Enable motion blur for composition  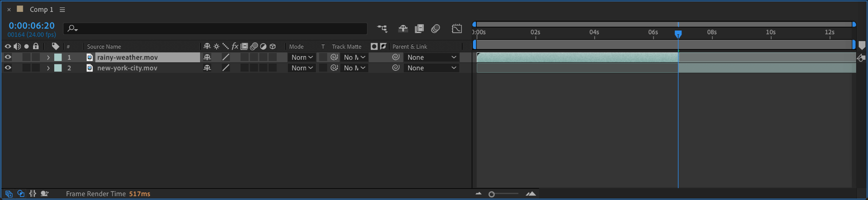click(435, 28)
